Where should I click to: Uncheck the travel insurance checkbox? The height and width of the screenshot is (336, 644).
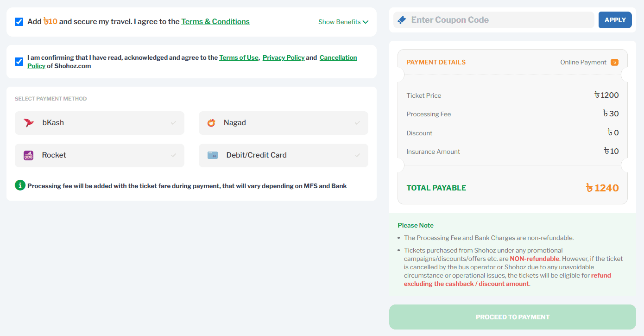coord(19,22)
